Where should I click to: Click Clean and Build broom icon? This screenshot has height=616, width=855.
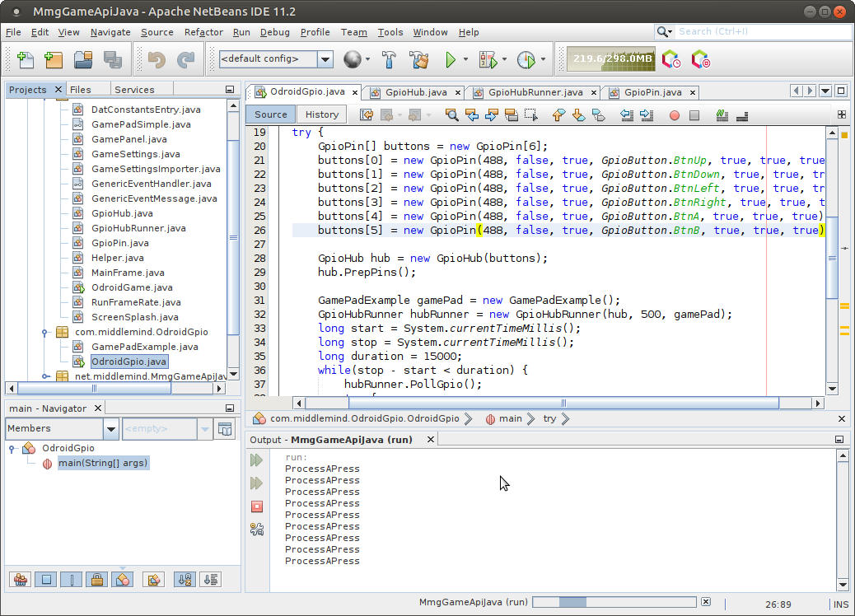pos(418,59)
